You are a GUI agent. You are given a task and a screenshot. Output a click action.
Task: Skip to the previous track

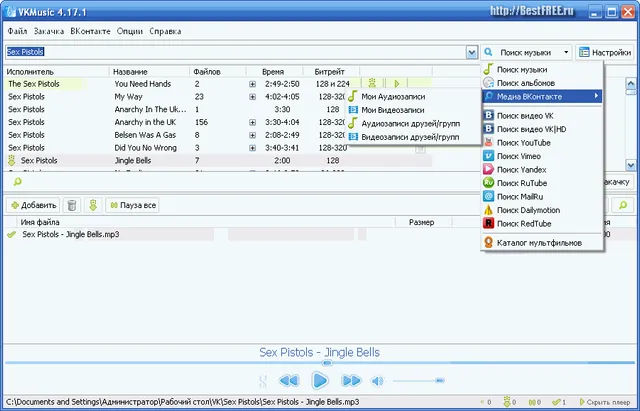289,381
